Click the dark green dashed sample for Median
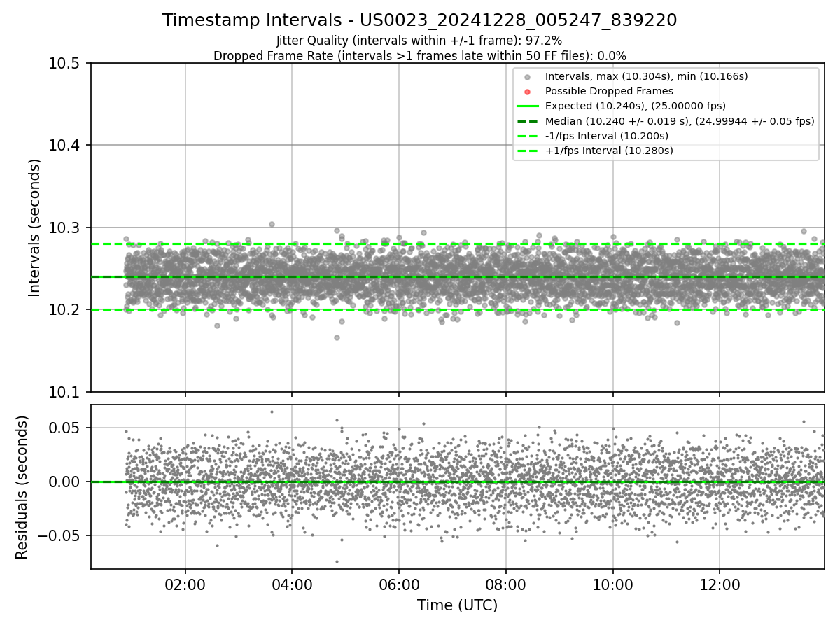The height and width of the screenshot is (630, 840). 528,121
